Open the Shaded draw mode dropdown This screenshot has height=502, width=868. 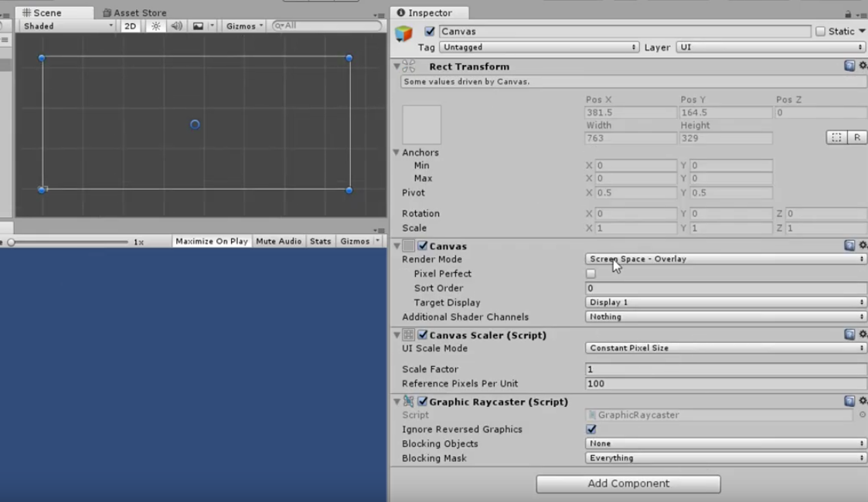click(66, 25)
